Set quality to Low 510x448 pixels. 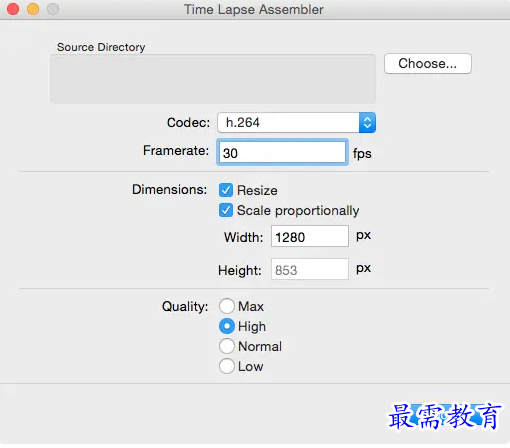click(227, 366)
